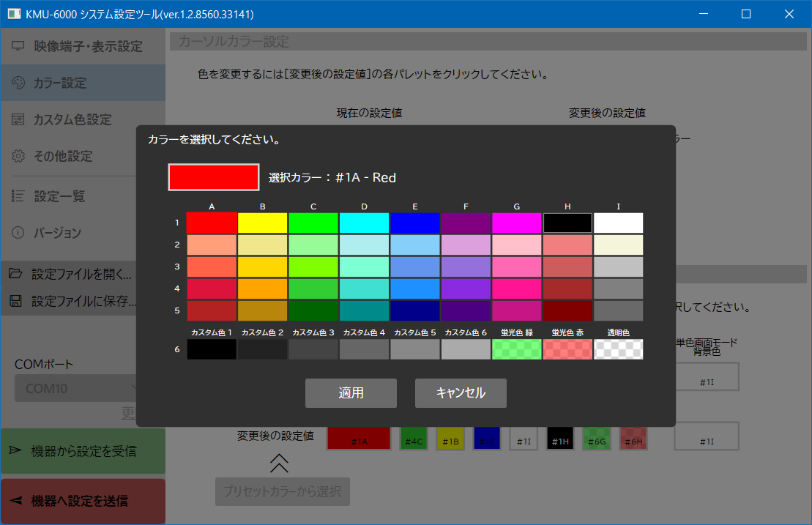The height and width of the screenshot is (525, 812).
Task: Click the info icon beside バージョン
Action: click(x=18, y=233)
